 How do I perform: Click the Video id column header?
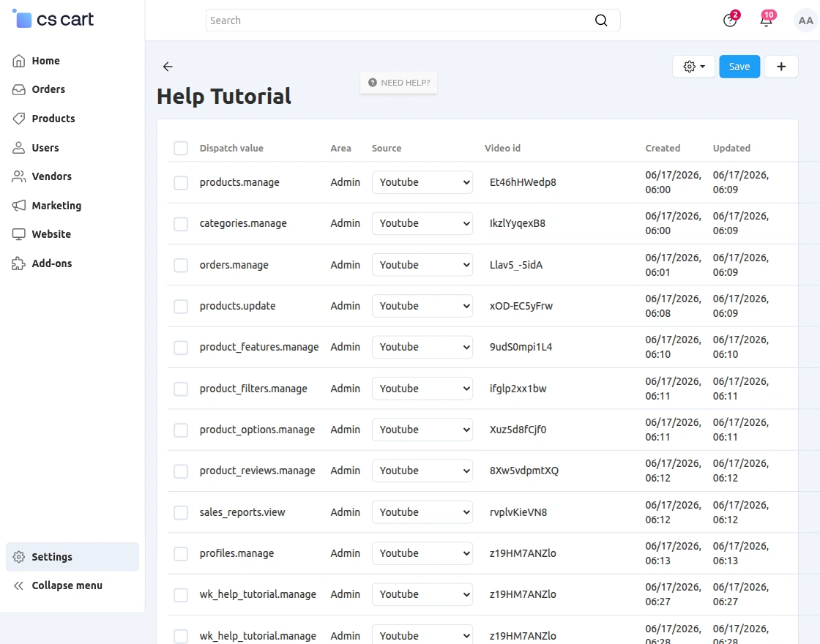tap(502, 148)
